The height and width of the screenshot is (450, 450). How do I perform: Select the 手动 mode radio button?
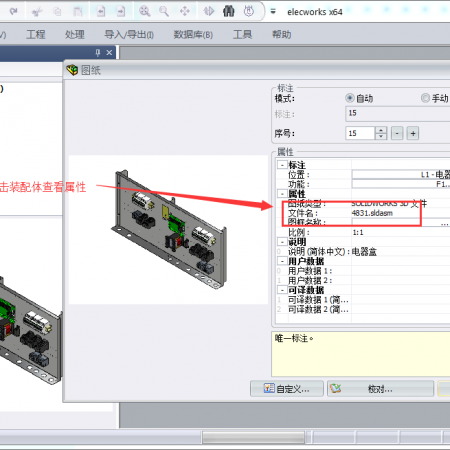coord(425,98)
